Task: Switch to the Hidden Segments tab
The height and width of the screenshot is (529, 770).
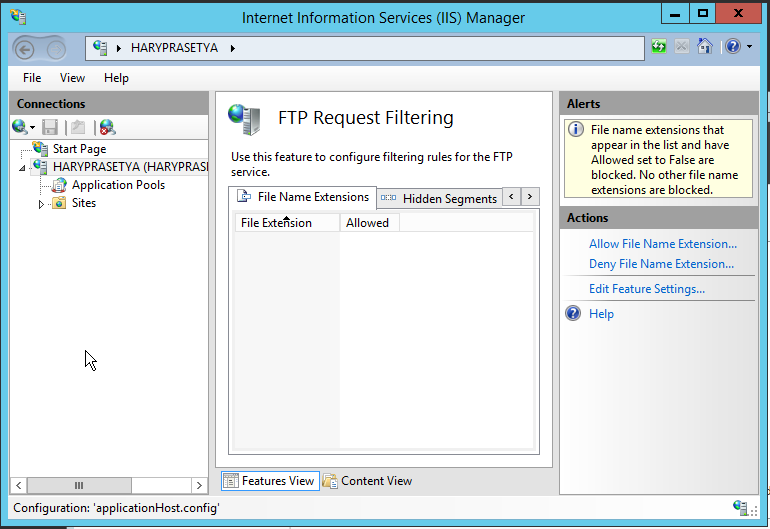Action: (x=449, y=198)
